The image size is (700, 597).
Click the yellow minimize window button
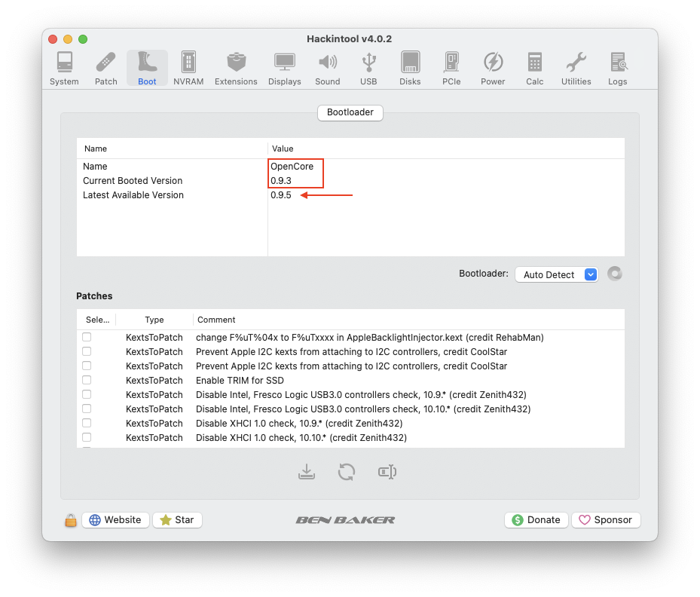pyautogui.click(x=68, y=39)
